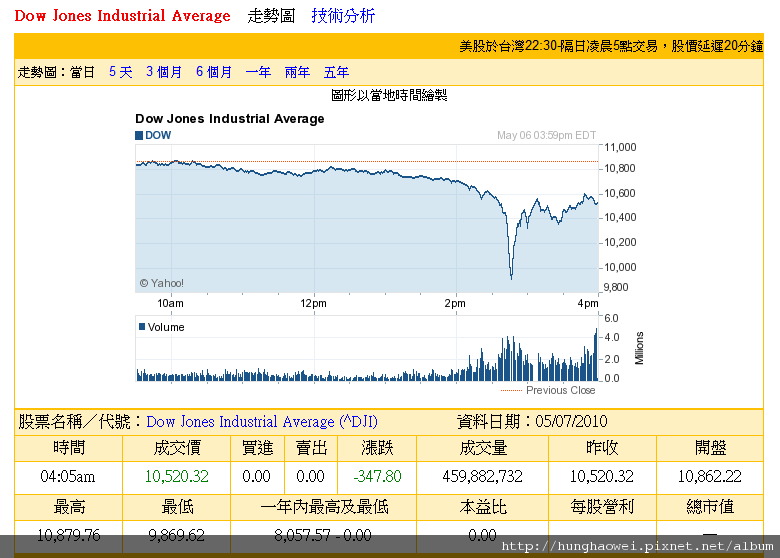The height and width of the screenshot is (558, 780).
Task: Click the 10,000 price axis label
Action: tap(620, 267)
